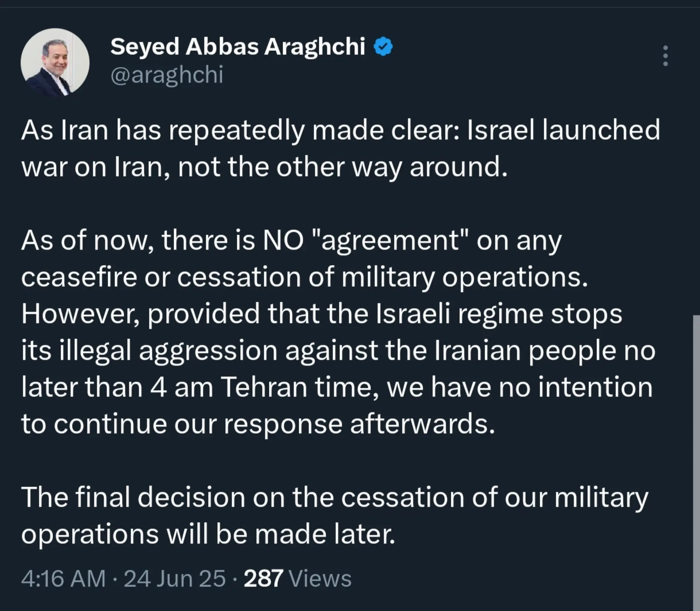This screenshot has width=700, height=611.
Task: Click the line starting "The final decision"
Action: (334, 497)
